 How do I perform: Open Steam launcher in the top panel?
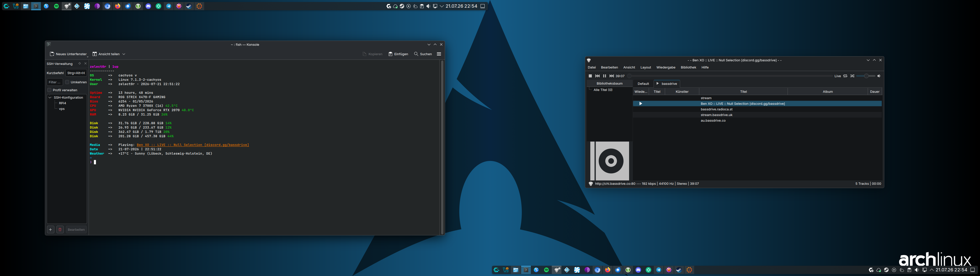(x=189, y=6)
